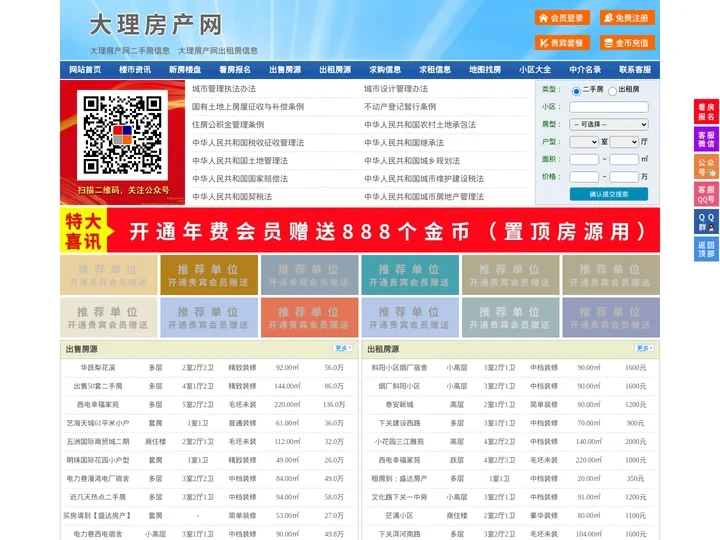Open the 贵宾套餐 VIP package button
Image resolution: width=720 pixels, height=540 pixels.
click(562, 43)
